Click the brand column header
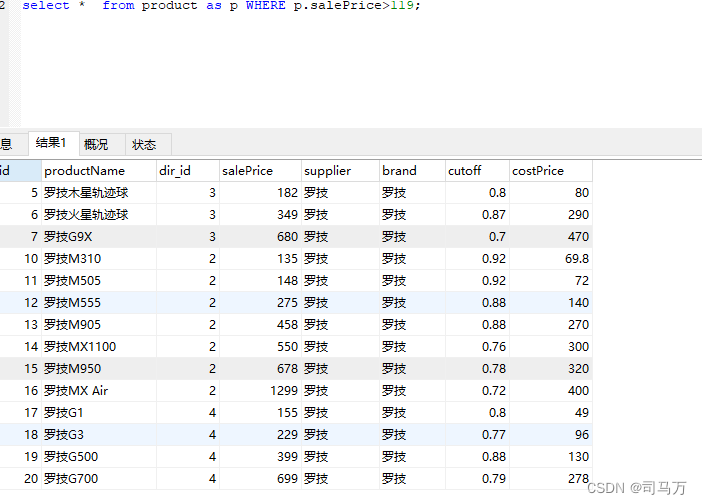 tap(412, 171)
